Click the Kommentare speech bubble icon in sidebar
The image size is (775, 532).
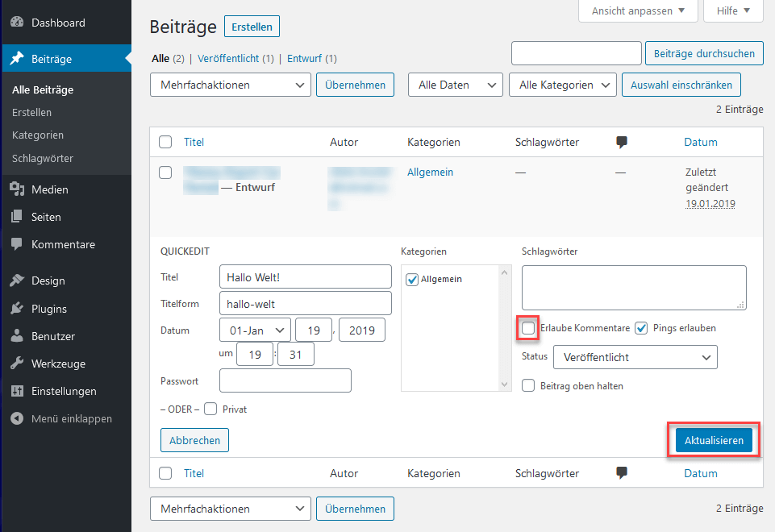click(x=17, y=244)
